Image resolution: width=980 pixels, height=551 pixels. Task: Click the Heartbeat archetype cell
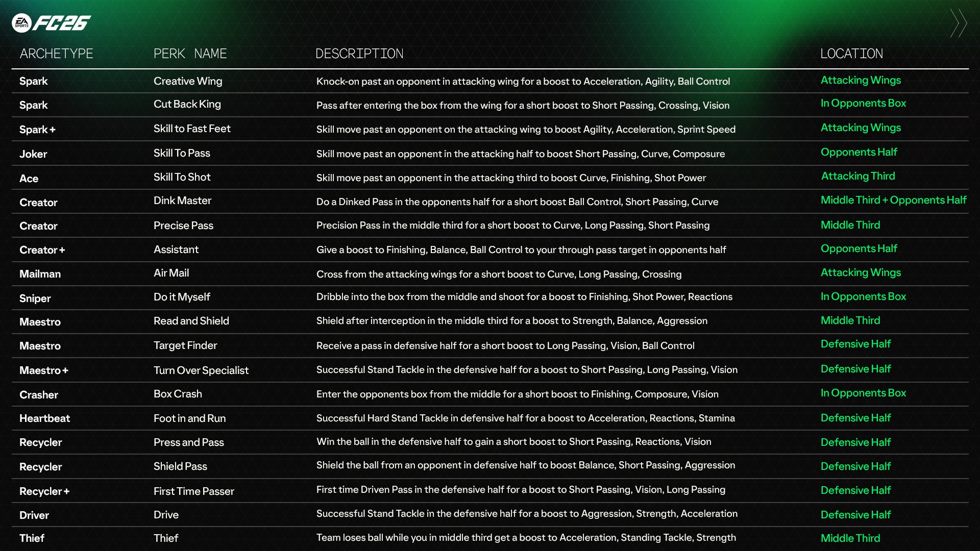(x=44, y=418)
